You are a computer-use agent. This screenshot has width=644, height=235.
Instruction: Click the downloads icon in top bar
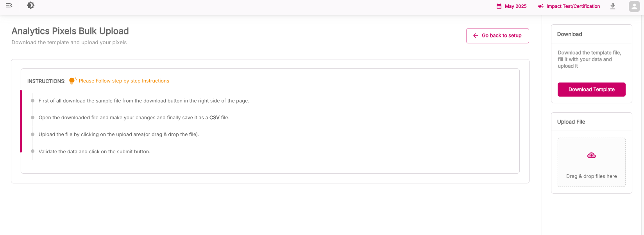[x=613, y=6]
